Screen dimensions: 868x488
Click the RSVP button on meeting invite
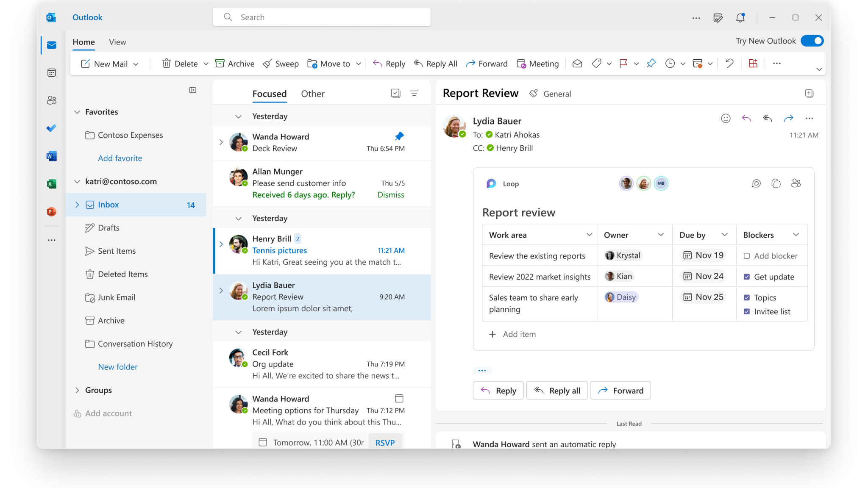pyautogui.click(x=385, y=442)
